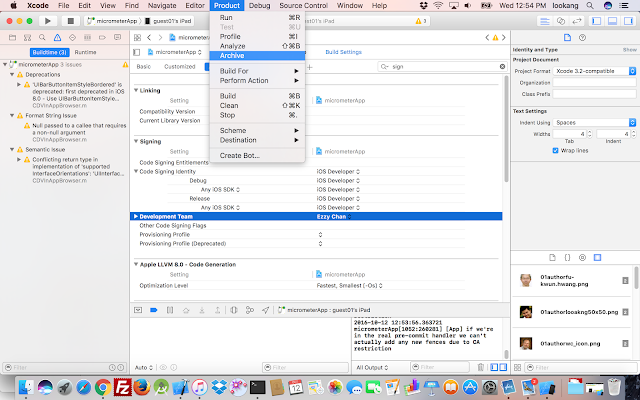The width and height of the screenshot is (640, 400).
Task: Select the Buildtime (3) filter button
Action: click(49, 52)
